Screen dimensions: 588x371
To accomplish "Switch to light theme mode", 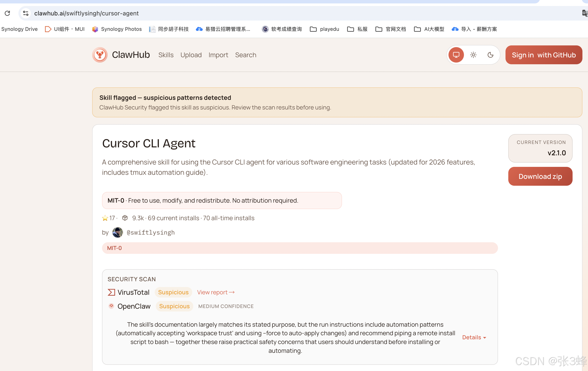I will point(473,55).
